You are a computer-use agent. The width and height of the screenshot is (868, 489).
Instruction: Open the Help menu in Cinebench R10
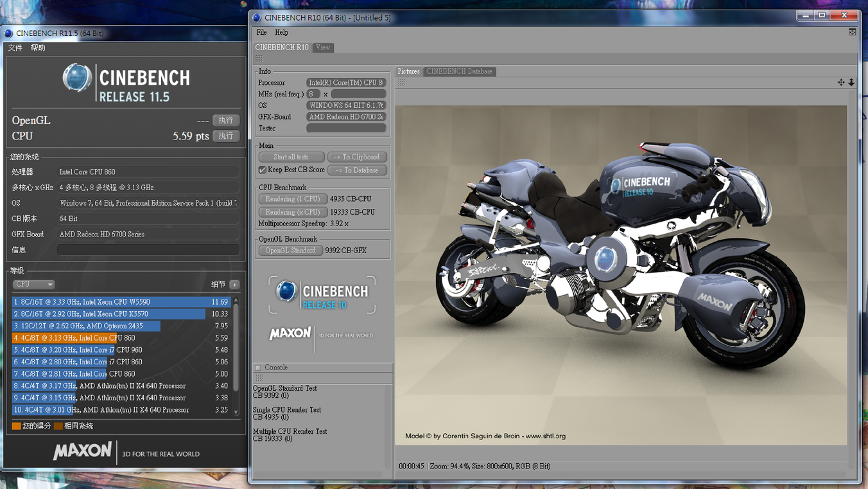point(281,32)
